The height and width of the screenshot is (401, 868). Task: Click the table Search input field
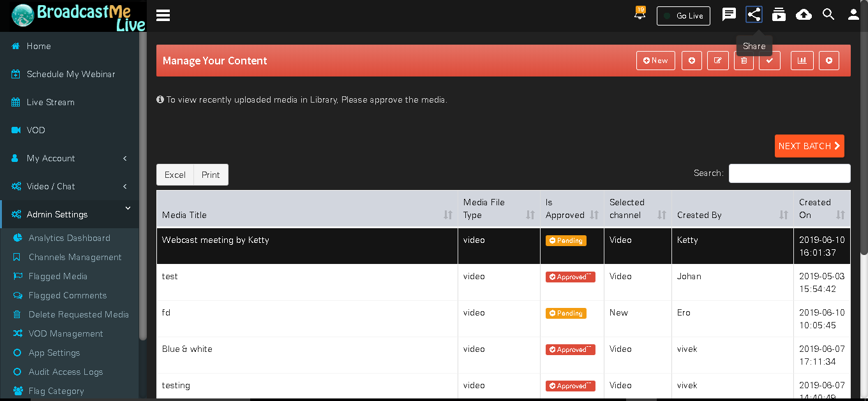pos(789,173)
